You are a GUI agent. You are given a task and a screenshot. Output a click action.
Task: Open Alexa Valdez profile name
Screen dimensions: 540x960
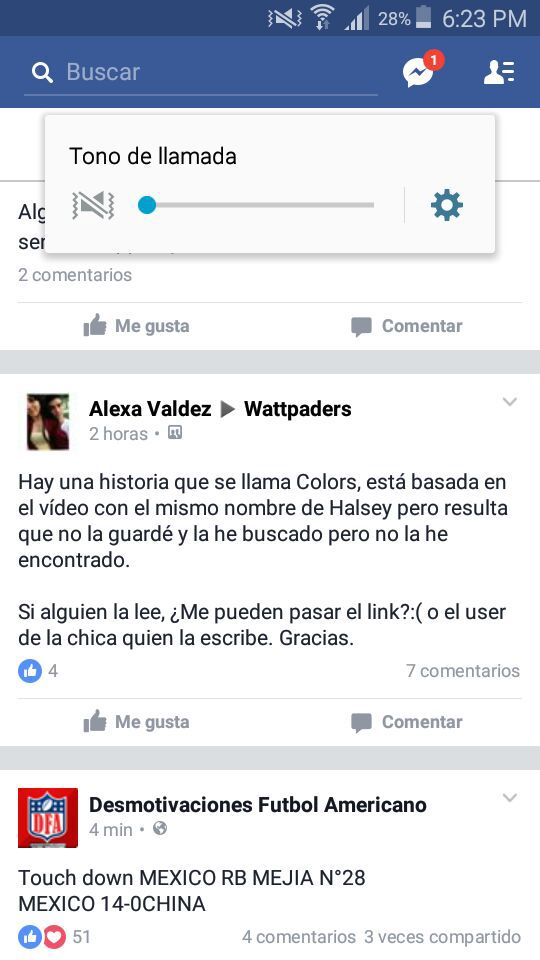tap(150, 408)
